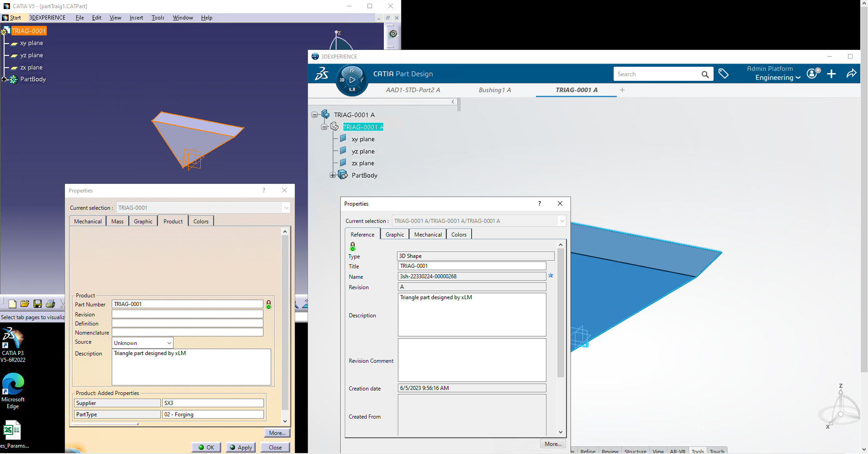Open the Insert menu in CATIA V5

pos(136,18)
